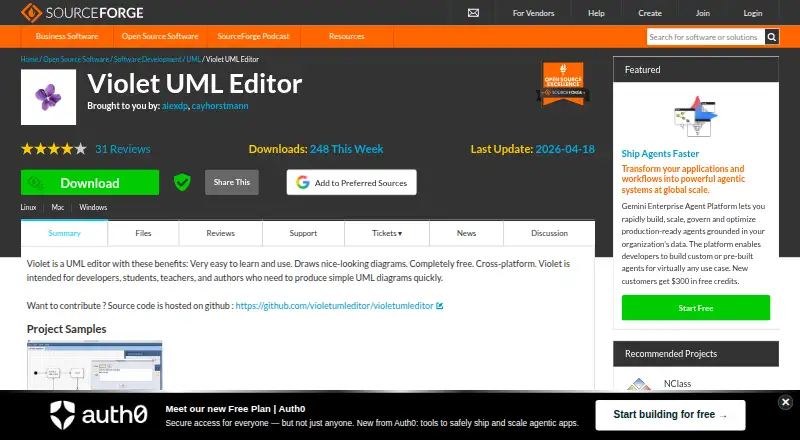The image size is (800, 440).
Task: Open the SourceForge Podcast menu item
Action: [x=253, y=36]
